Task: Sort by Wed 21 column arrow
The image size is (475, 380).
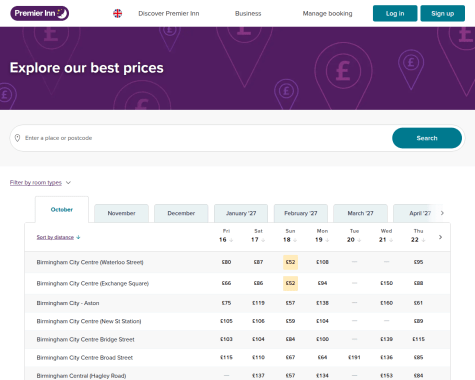Action: pos(391,240)
